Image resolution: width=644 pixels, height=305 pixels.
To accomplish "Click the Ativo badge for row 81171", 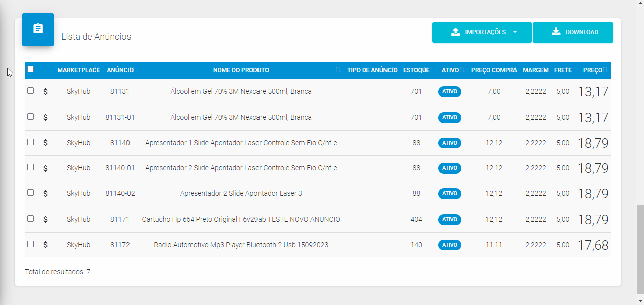I will pos(450,219).
